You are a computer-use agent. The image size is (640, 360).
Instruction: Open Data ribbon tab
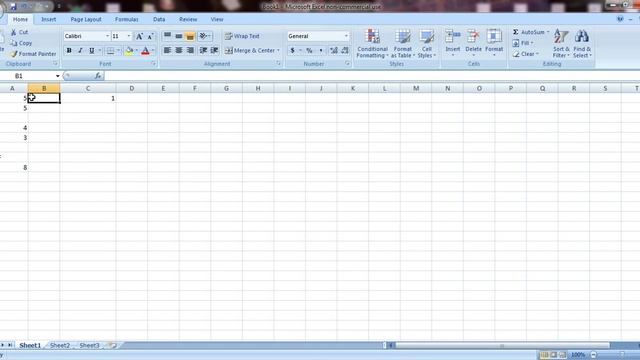[159, 19]
